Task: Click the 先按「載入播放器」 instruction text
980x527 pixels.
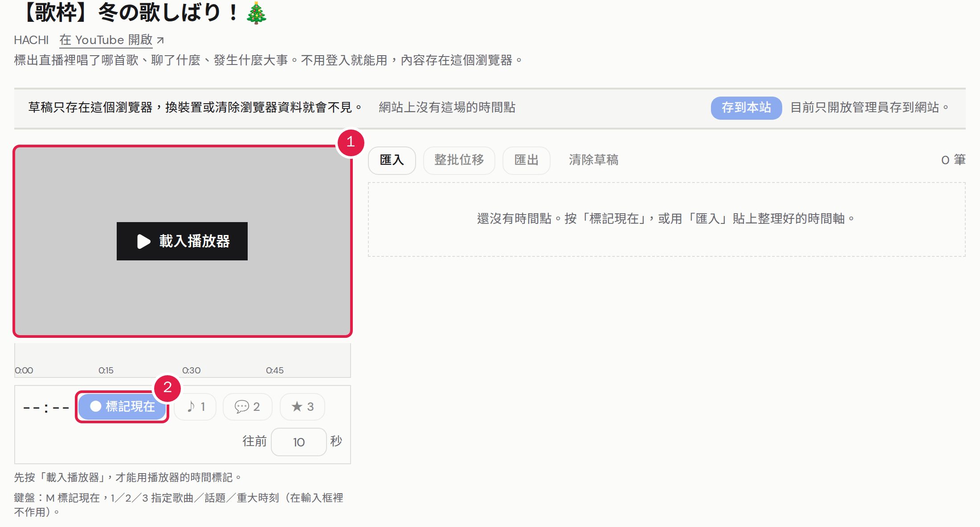Action: coord(128,478)
